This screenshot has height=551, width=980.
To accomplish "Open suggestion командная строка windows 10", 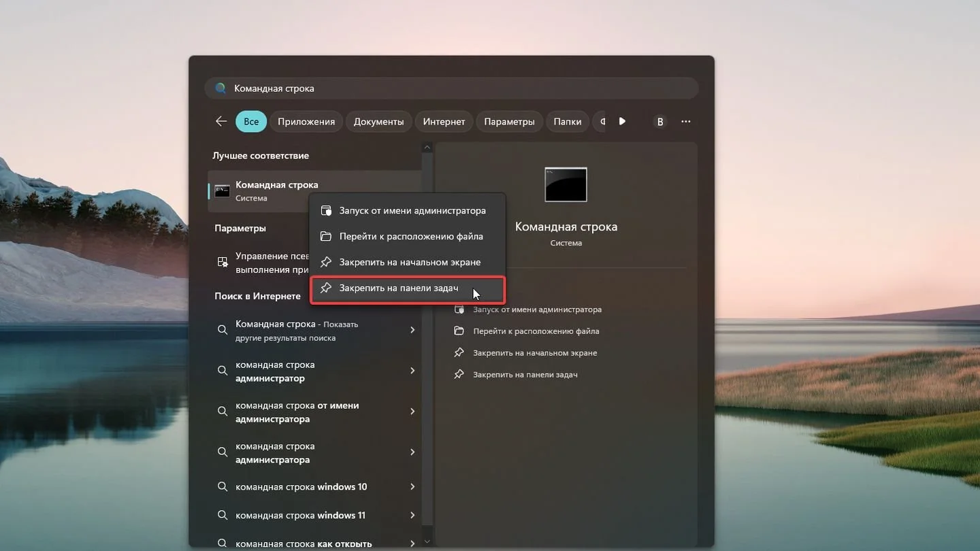I will point(314,487).
